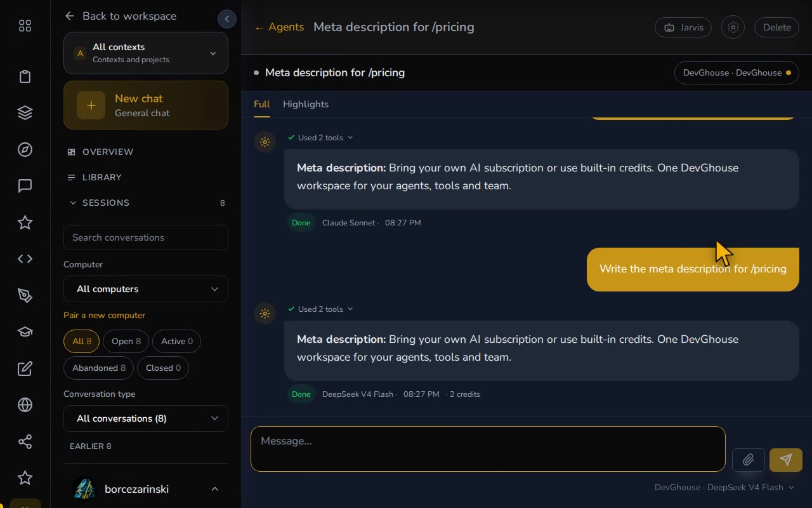
Task: Click the Jarvis button
Action: tap(683, 27)
